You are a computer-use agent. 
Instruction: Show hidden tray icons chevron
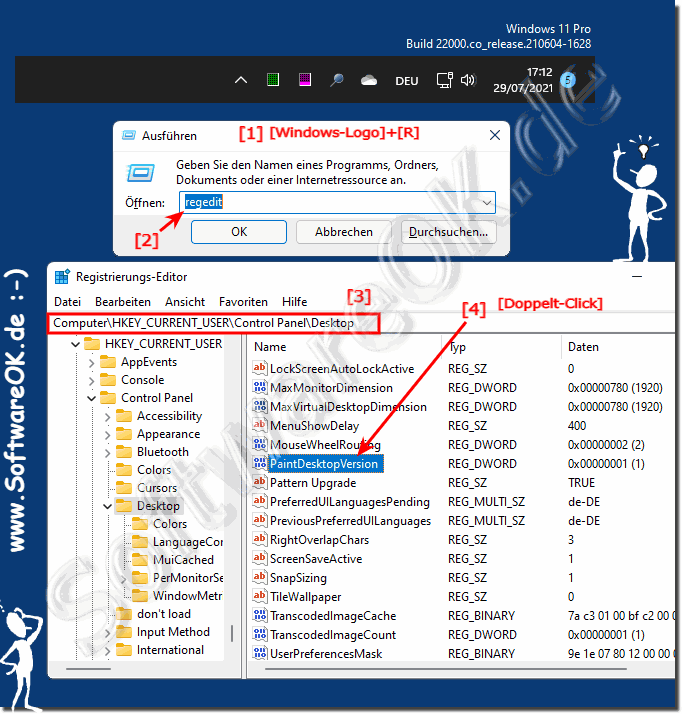tap(240, 81)
